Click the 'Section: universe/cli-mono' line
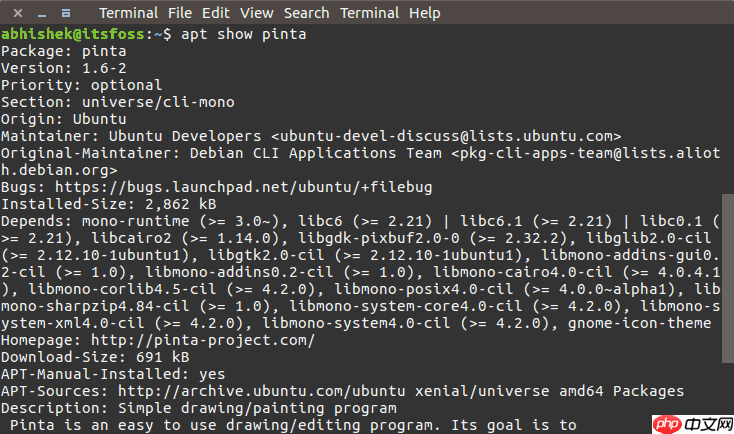Screen dimensions: 734x434 (x=117, y=102)
